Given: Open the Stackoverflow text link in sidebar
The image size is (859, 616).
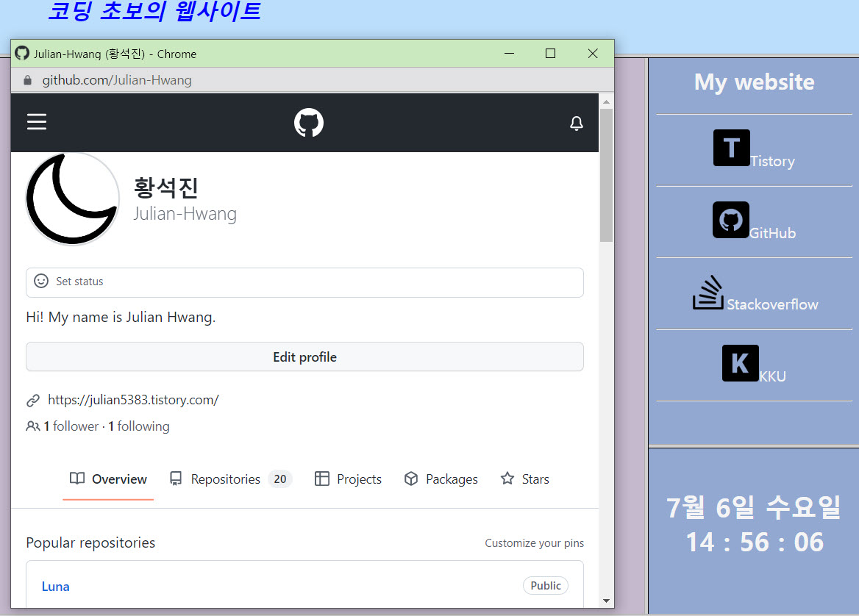Looking at the screenshot, I should tap(772, 304).
